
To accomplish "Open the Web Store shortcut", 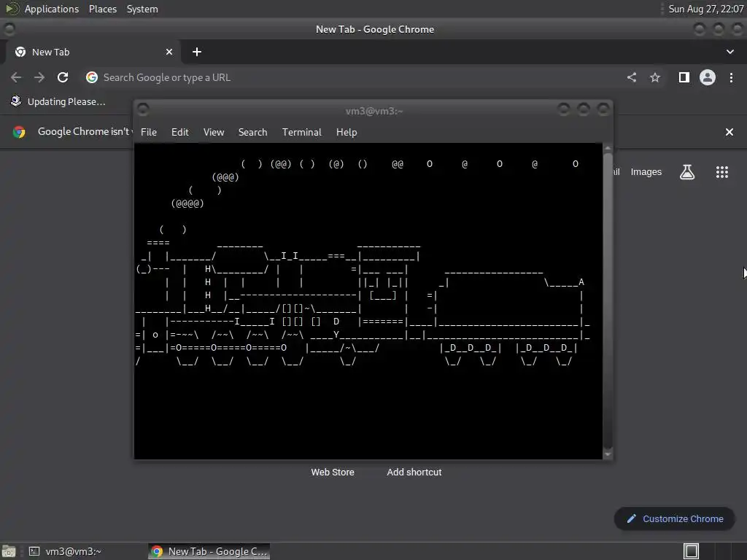I will (x=333, y=472).
